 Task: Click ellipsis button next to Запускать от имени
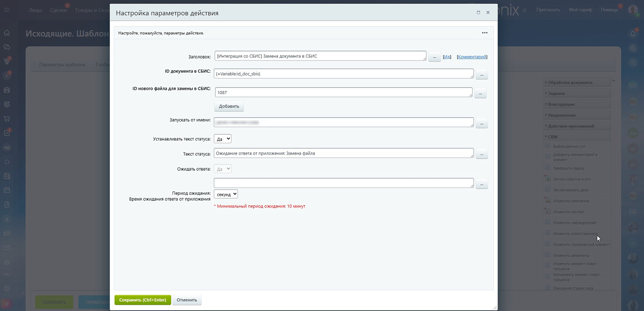pos(482,123)
